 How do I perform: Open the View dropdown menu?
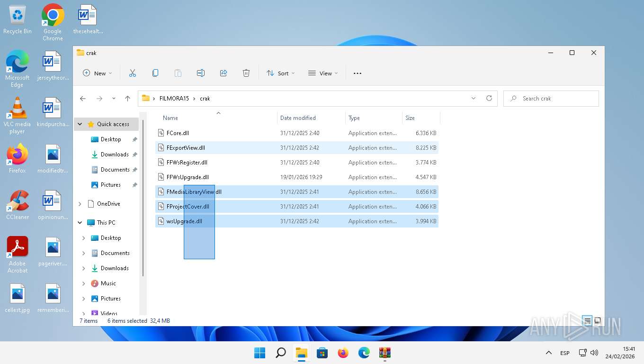tap(323, 73)
